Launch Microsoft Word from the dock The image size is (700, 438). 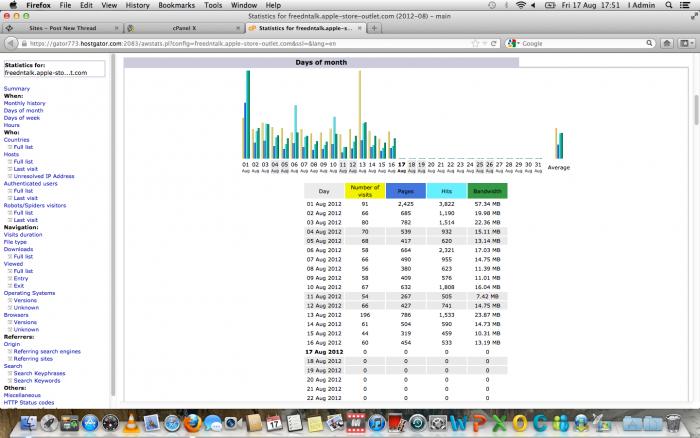(458, 422)
